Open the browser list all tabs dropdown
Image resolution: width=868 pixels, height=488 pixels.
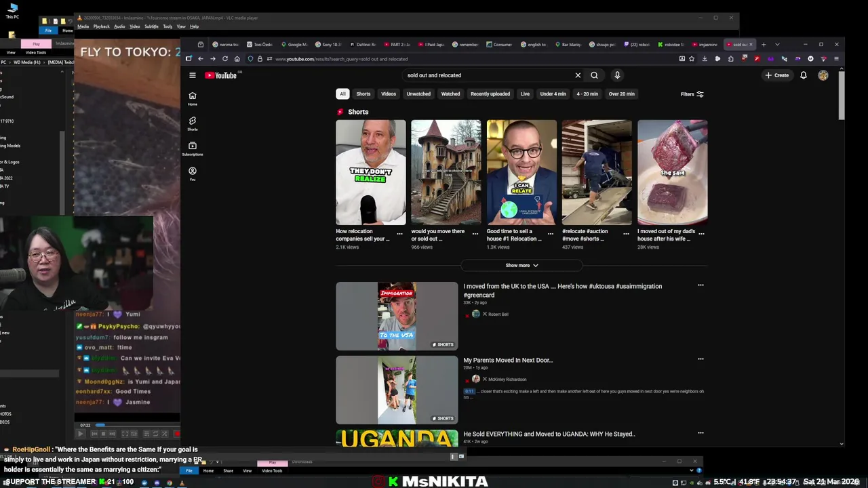pyautogui.click(x=777, y=45)
